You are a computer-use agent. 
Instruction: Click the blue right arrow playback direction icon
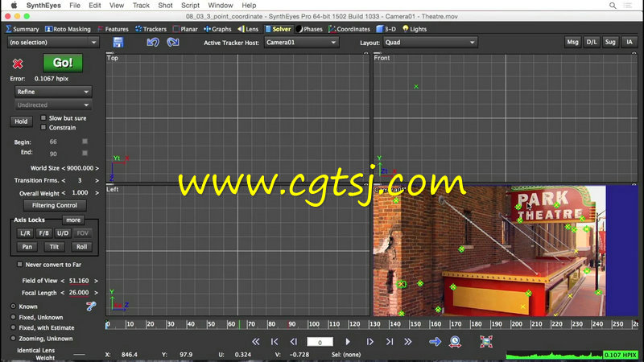point(435,341)
